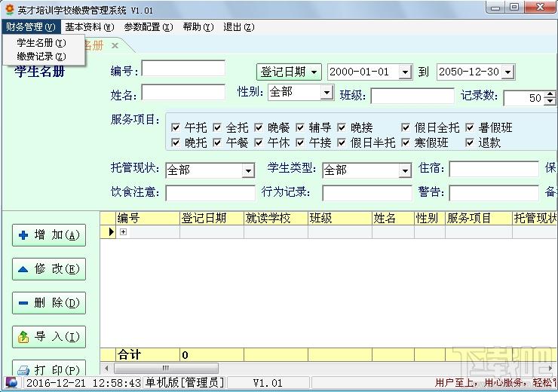The height and width of the screenshot is (392, 558).
Task: Click the import icon on Import button
Action: pos(23,337)
